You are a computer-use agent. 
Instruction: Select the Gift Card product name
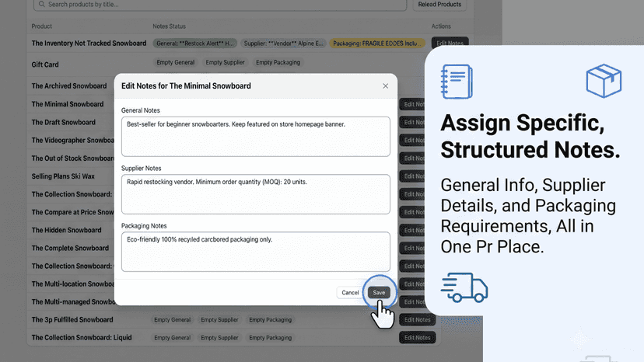click(45, 64)
